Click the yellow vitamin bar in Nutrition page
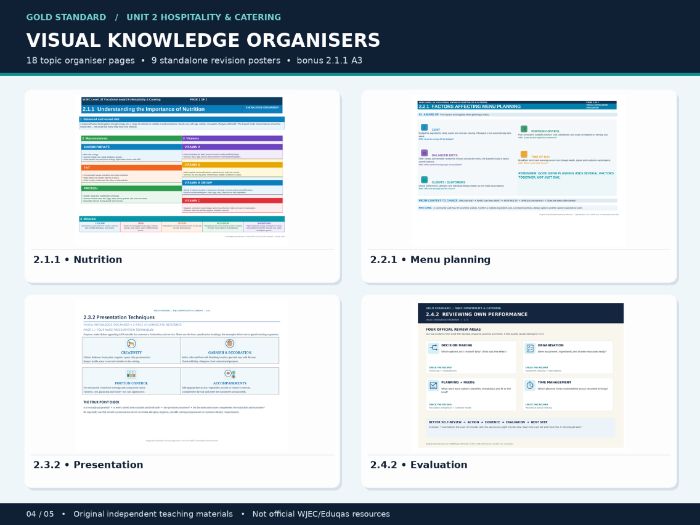This screenshot has width=700, height=525. tap(232, 165)
